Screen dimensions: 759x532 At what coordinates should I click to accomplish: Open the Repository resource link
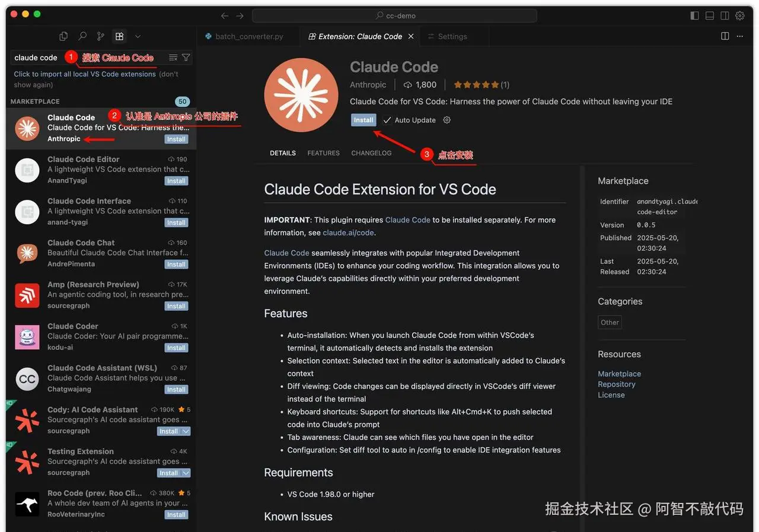[x=617, y=384]
